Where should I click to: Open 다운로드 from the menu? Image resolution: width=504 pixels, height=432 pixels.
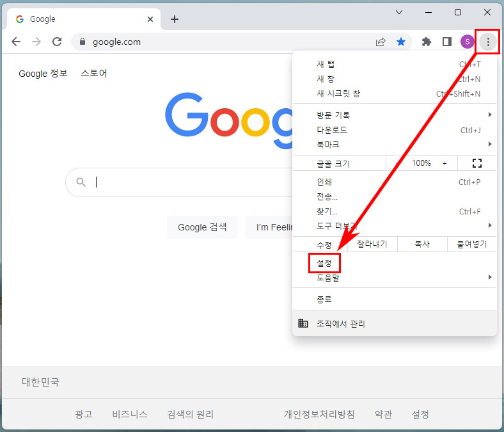(395, 130)
